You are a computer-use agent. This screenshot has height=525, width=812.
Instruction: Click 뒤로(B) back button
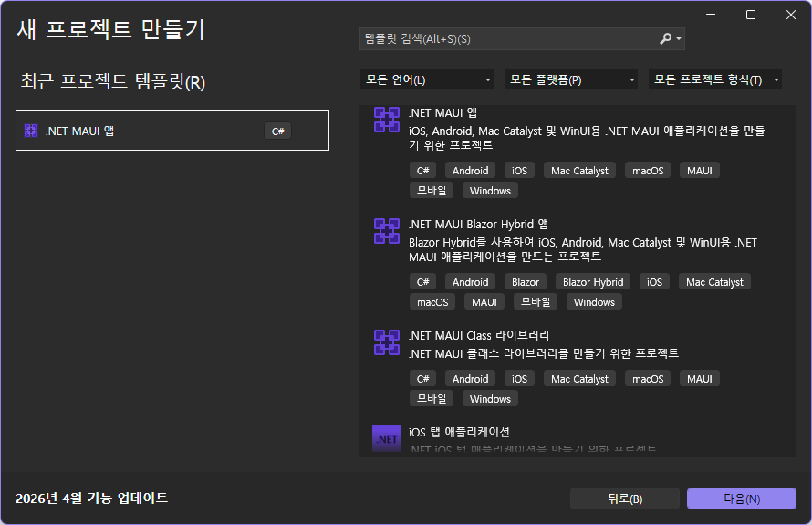(625, 499)
